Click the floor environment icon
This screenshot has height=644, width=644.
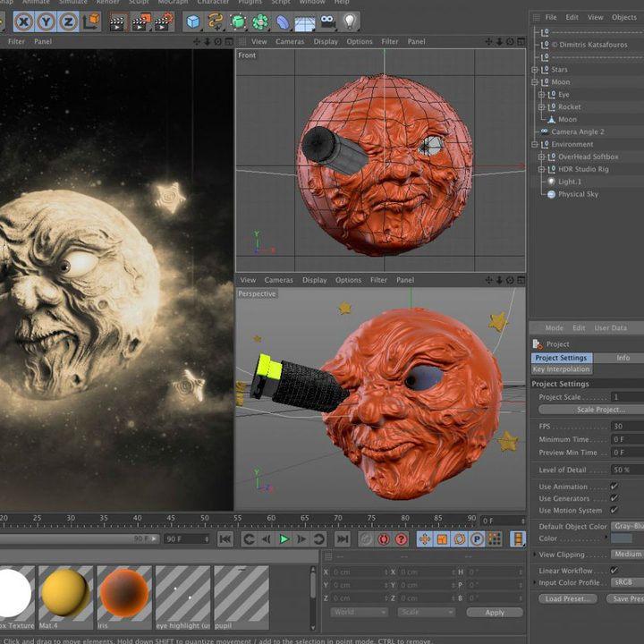[x=305, y=22]
